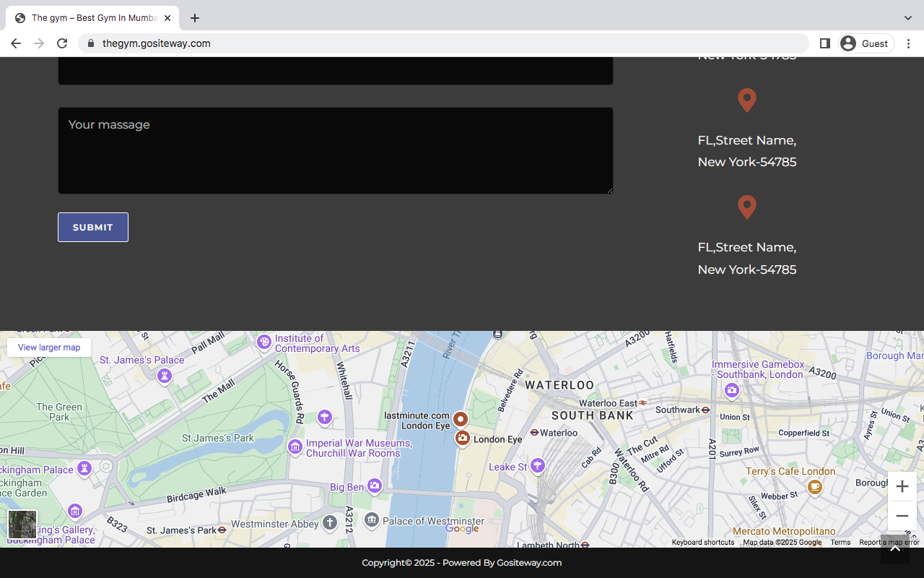
Task: Expand the tab search chevron
Action: 908,18
